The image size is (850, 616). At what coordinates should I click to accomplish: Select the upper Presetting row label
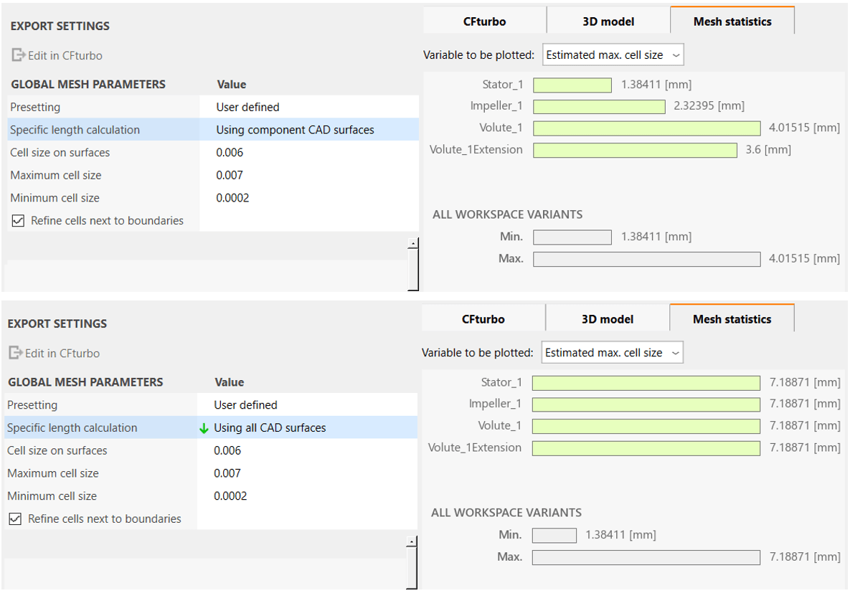[x=35, y=108]
